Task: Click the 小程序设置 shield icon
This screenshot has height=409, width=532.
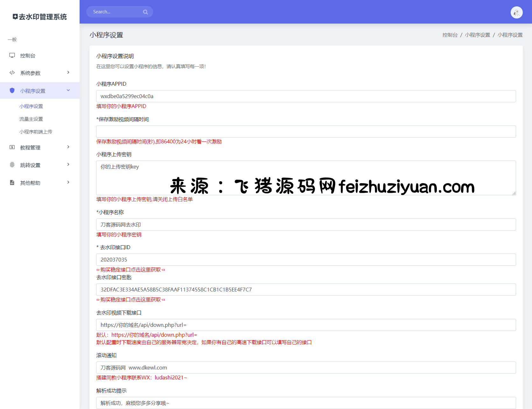Action: (12, 90)
